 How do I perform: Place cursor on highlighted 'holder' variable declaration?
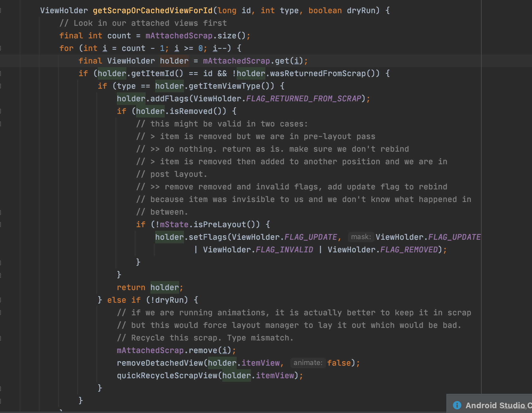tap(174, 61)
